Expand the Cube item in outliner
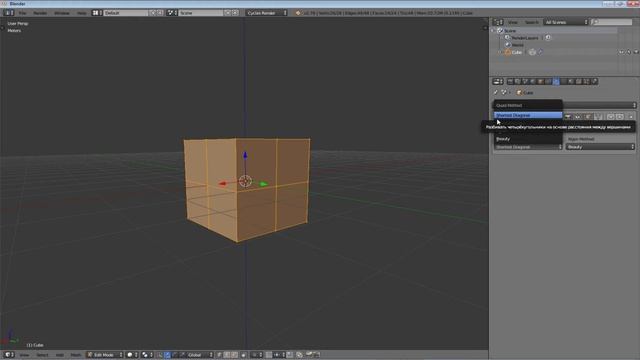Viewport: 640px width, 360px height. pos(500,52)
